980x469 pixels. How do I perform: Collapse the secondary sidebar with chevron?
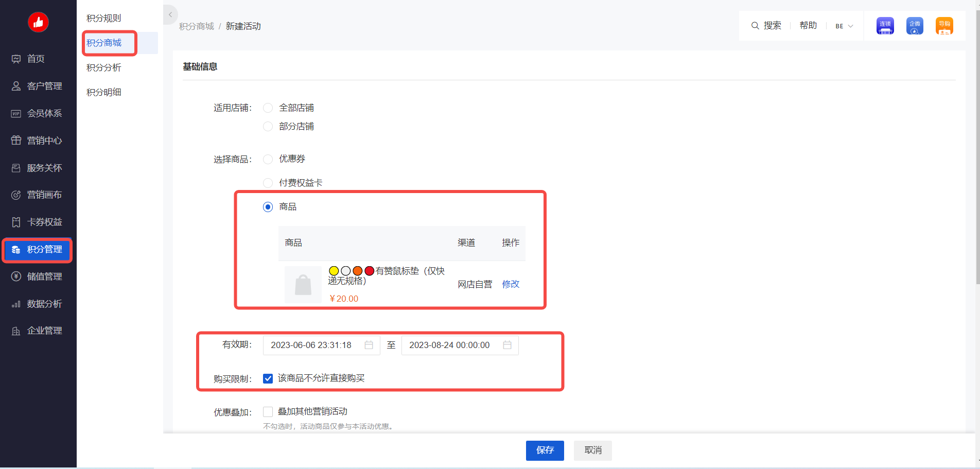(170, 15)
